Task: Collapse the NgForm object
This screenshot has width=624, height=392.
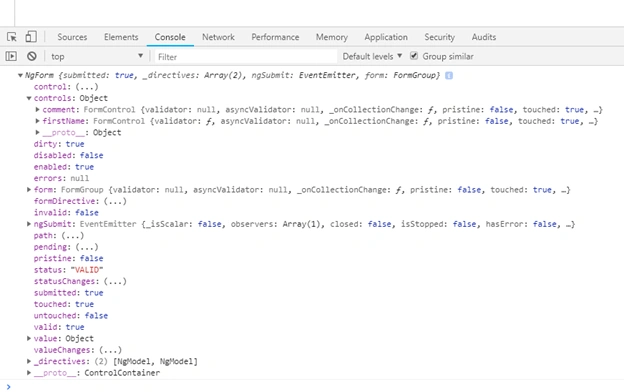Action: (x=20, y=75)
